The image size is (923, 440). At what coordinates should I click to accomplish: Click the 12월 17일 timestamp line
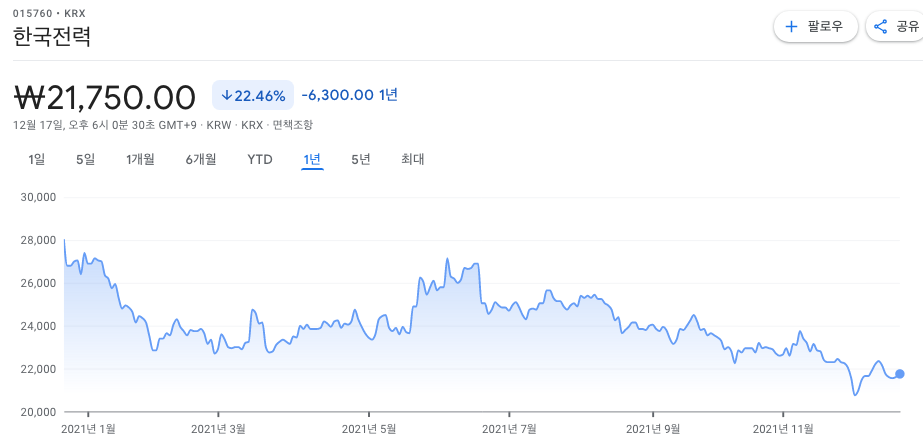click(163, 125)
